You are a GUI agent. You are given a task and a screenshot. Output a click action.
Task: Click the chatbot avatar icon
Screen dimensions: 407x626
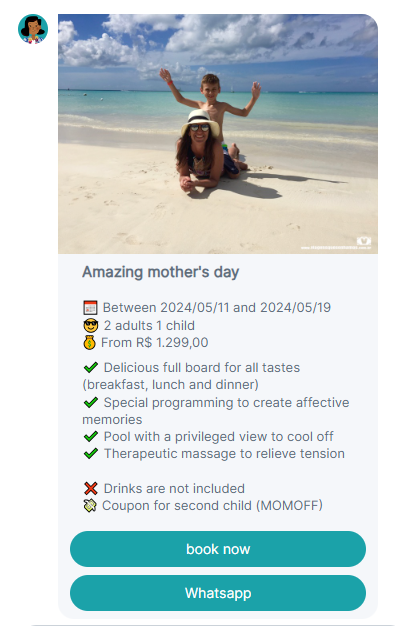(33, 29)
